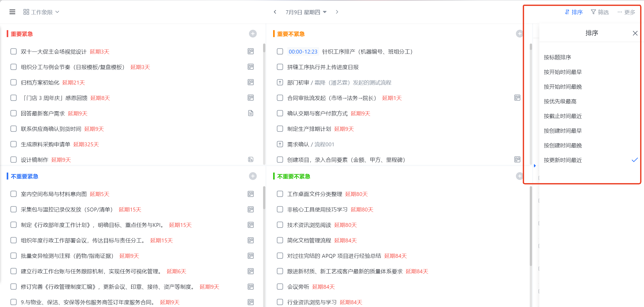Viewport: 644px width, 307px height.
Task: Click scrollbar of 不重要紧急 quadrant
Action: pyautogui.click(x=264, y=198)
